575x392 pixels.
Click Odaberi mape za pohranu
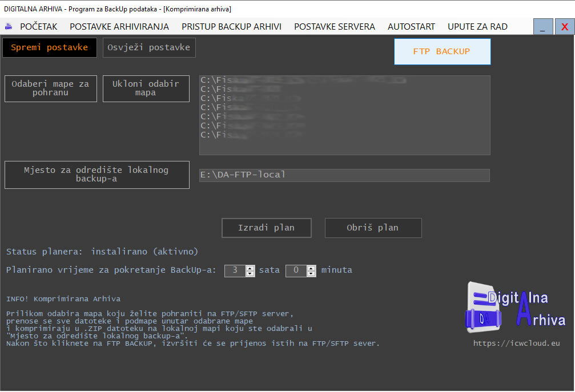click(x=51, y=88)
